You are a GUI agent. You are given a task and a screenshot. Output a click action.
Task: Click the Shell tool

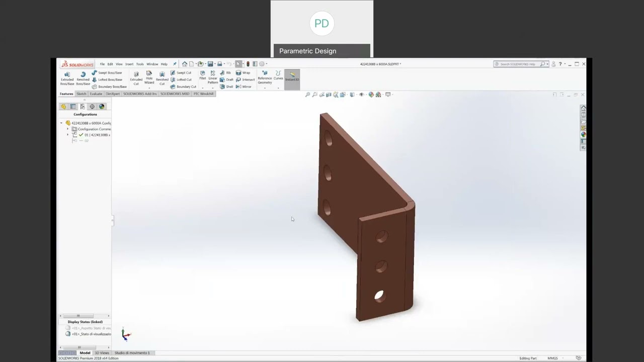(226, 86)
